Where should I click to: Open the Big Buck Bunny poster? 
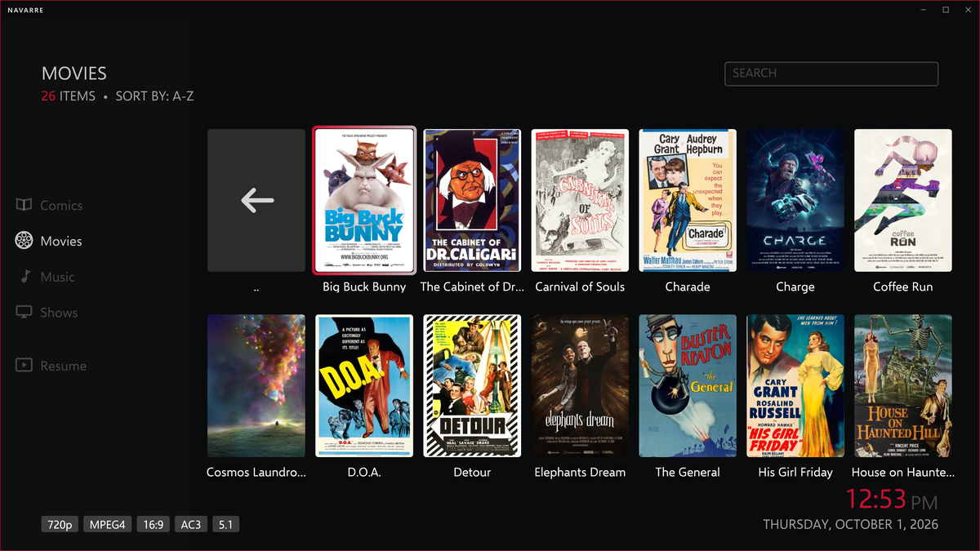(x=364, y=201)
